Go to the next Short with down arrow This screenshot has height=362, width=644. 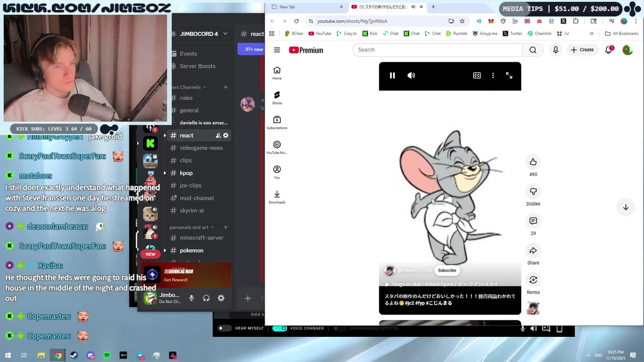coord(626,208)
